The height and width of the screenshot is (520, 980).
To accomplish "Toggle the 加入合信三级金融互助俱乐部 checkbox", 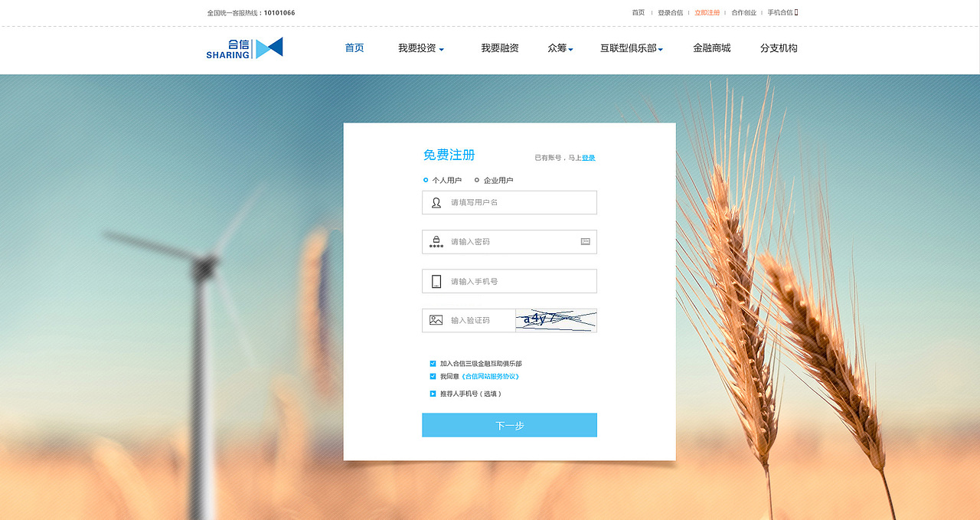I will [433, 364].
